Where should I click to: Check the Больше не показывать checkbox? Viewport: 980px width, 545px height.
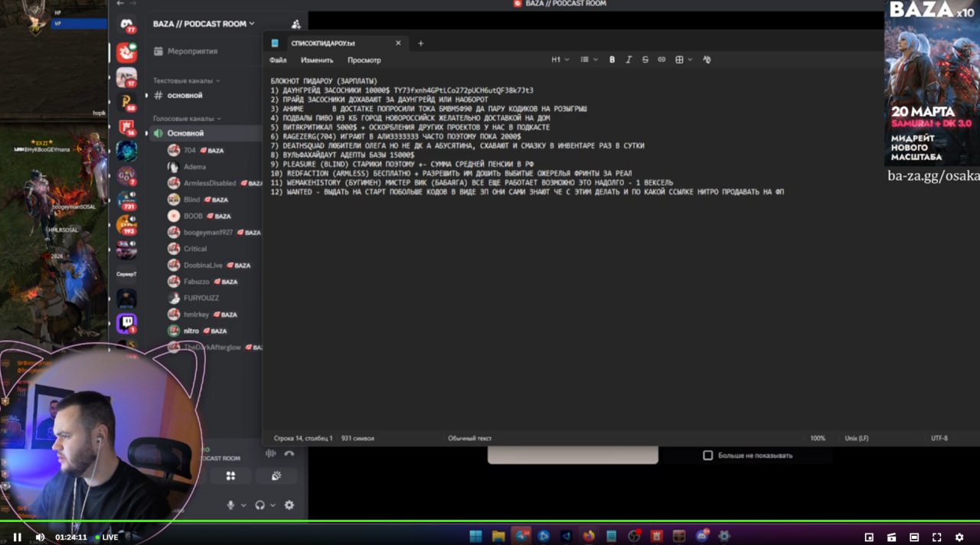(707, 455)
